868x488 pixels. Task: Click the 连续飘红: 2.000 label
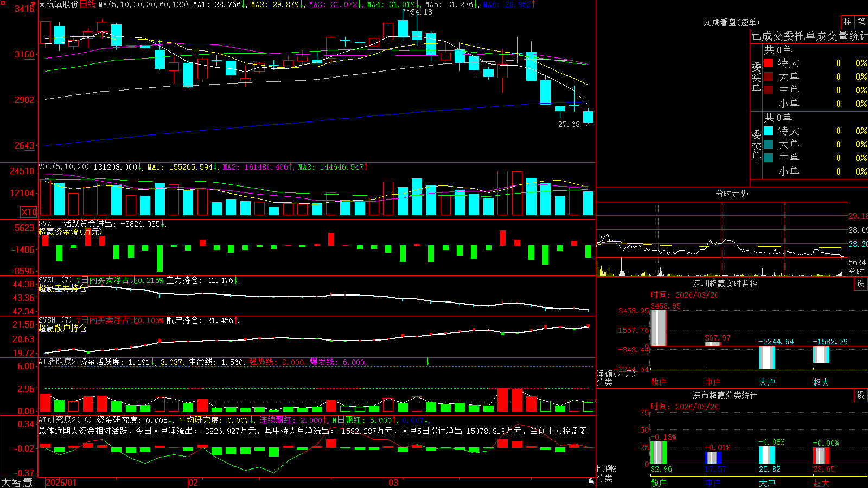click(x=291, y=420)
